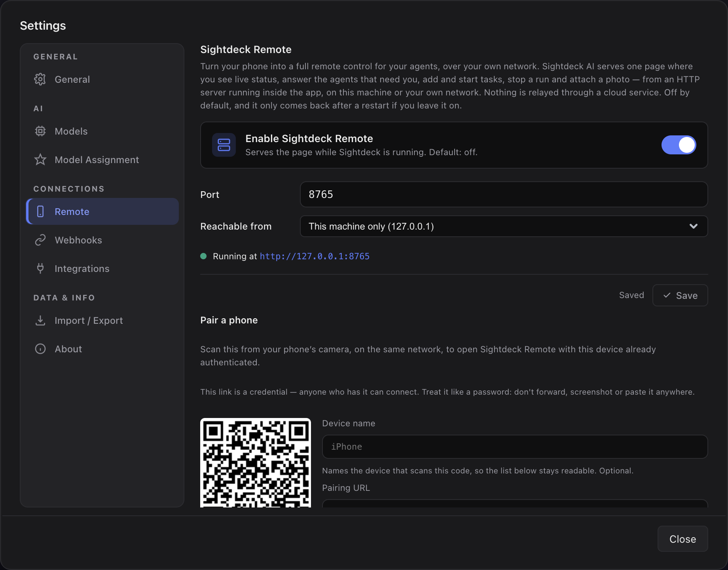Switch to the Webhooks section

[102, 240]
